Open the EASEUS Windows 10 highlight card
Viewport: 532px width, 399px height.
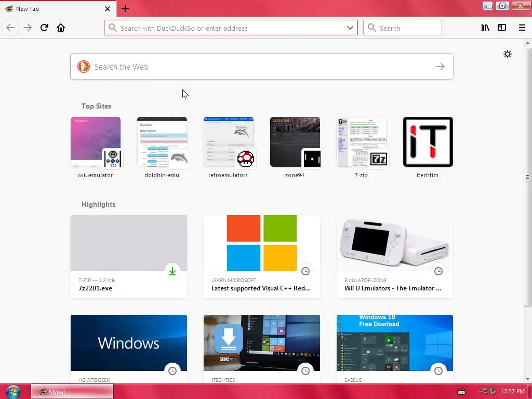[395, 350]
